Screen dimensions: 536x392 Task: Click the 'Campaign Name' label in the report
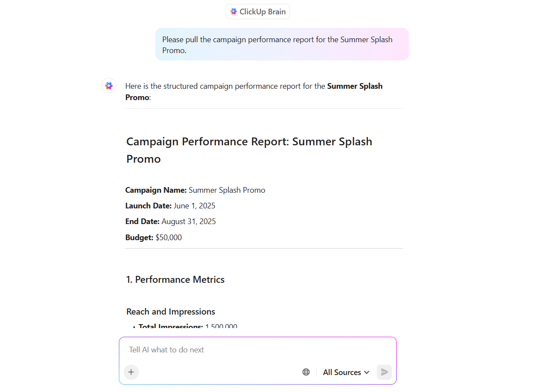[x=155, y=190]
